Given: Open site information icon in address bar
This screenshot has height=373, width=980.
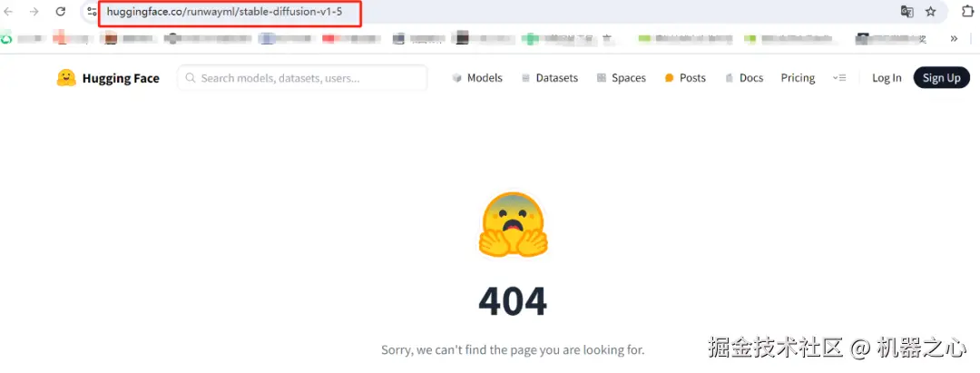Looking at the screenshot, I should point(92,12).
